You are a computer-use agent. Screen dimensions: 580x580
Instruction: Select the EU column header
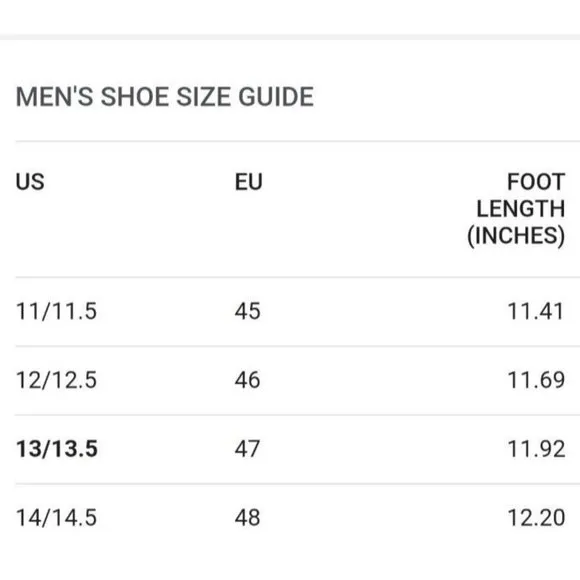[x=249, y=182]
